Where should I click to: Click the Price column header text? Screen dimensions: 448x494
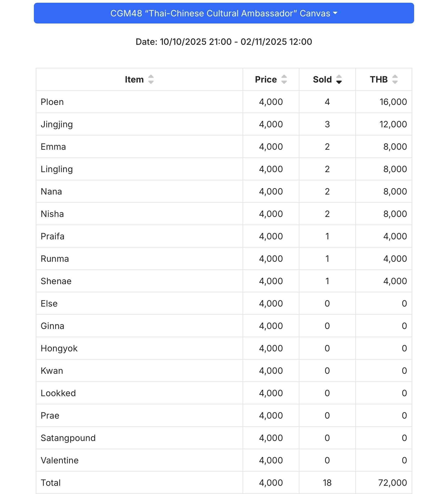click(266, 80)
